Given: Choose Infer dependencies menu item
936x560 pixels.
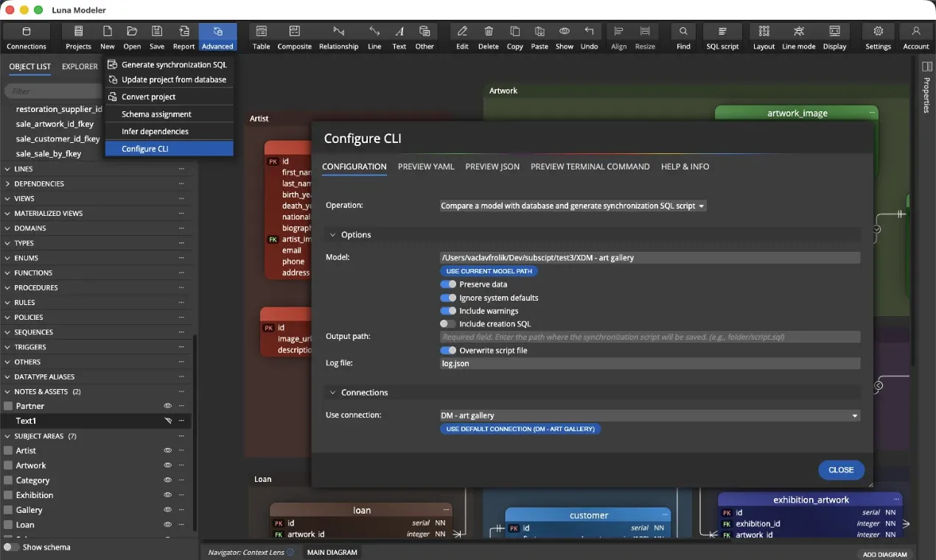Looking at the screenshot, I should point(168,131).
